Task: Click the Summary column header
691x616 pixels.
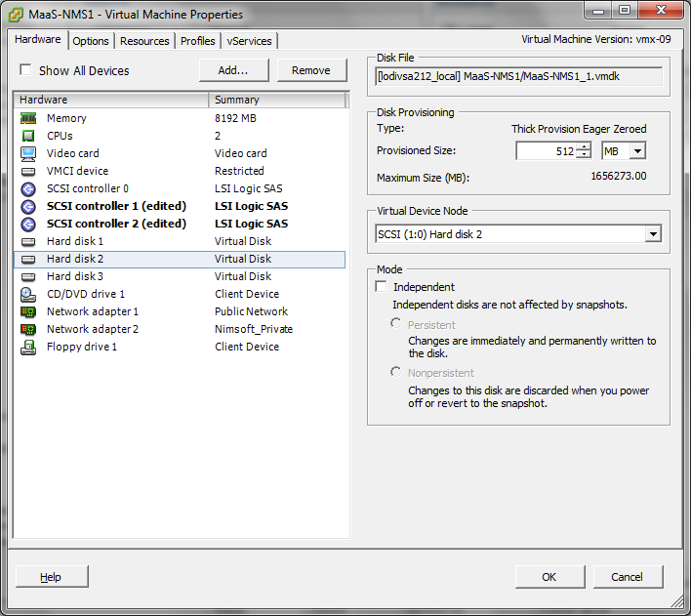Action: (x=277, y=101)
